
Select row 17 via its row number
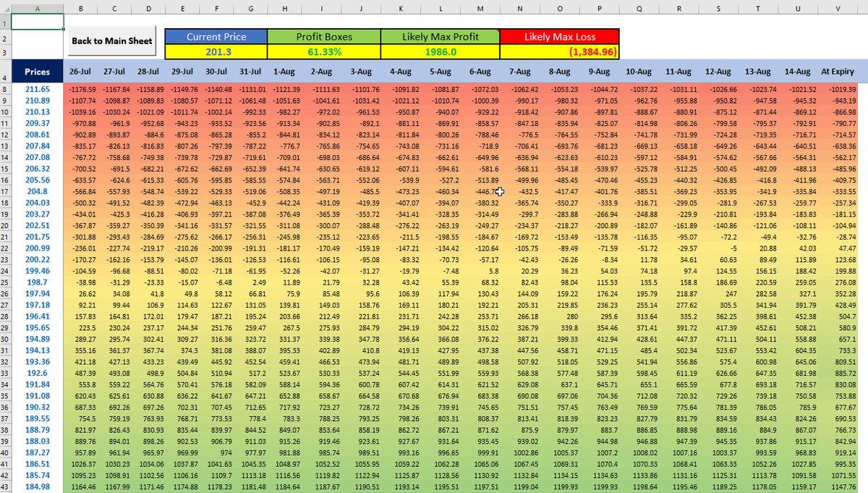pyautogui.click(x=5, y=192)
